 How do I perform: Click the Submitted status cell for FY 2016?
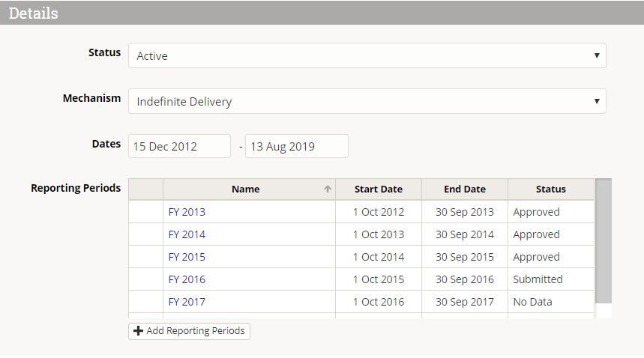pyautogui.click(x=538, y=279)
